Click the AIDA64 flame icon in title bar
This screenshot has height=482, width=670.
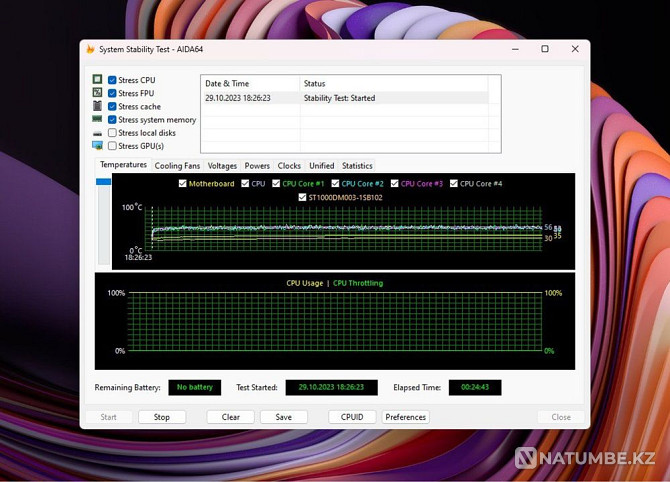(90, 49)
